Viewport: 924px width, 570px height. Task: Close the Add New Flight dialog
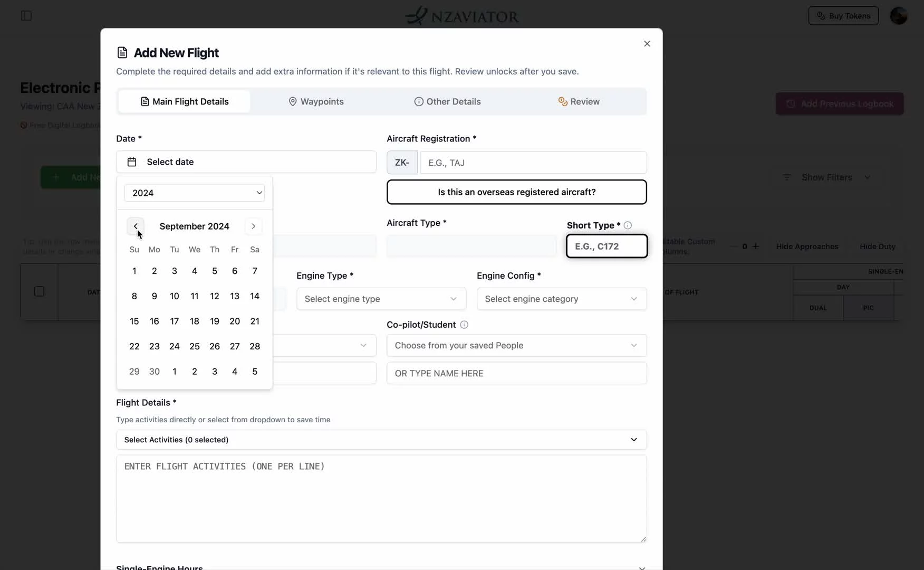coord(647,44)
